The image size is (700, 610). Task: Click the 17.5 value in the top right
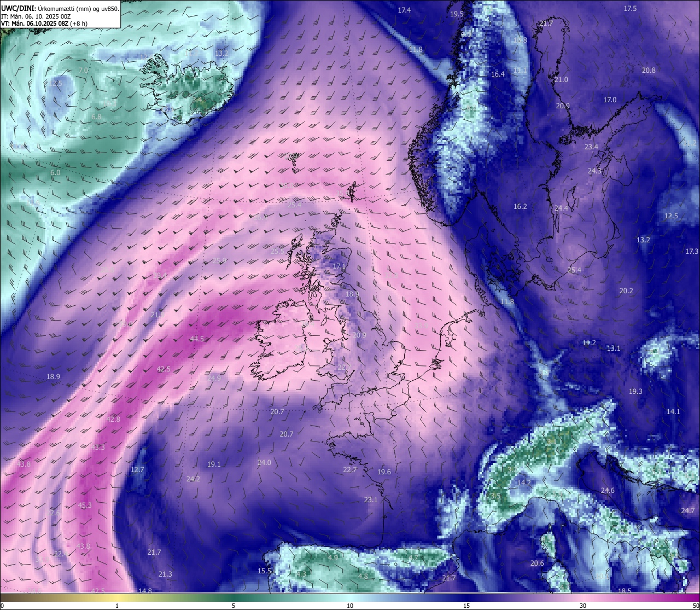point(630,8)
